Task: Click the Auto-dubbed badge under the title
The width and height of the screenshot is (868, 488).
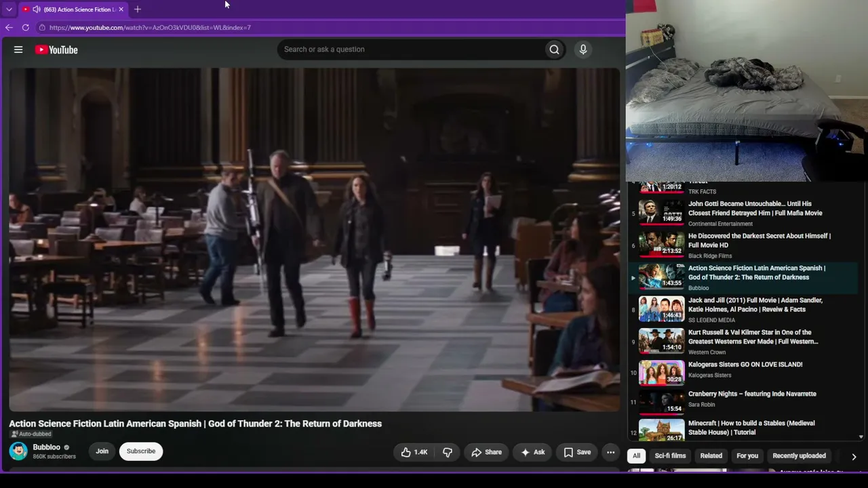Action: [x=31, y=434]
